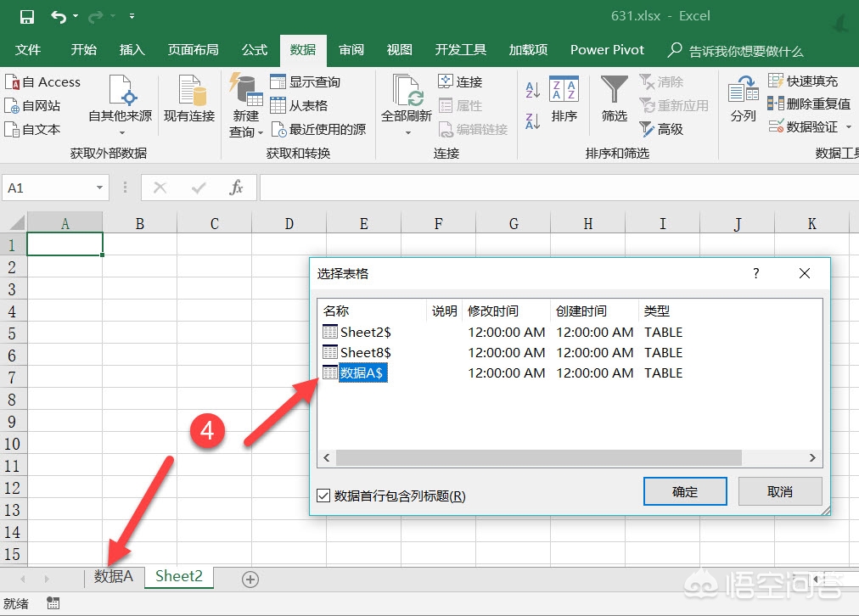Click Remove Duplicates (删除重复值)
859x616 pixels.
pyautogui.click(x=809, y=104)
